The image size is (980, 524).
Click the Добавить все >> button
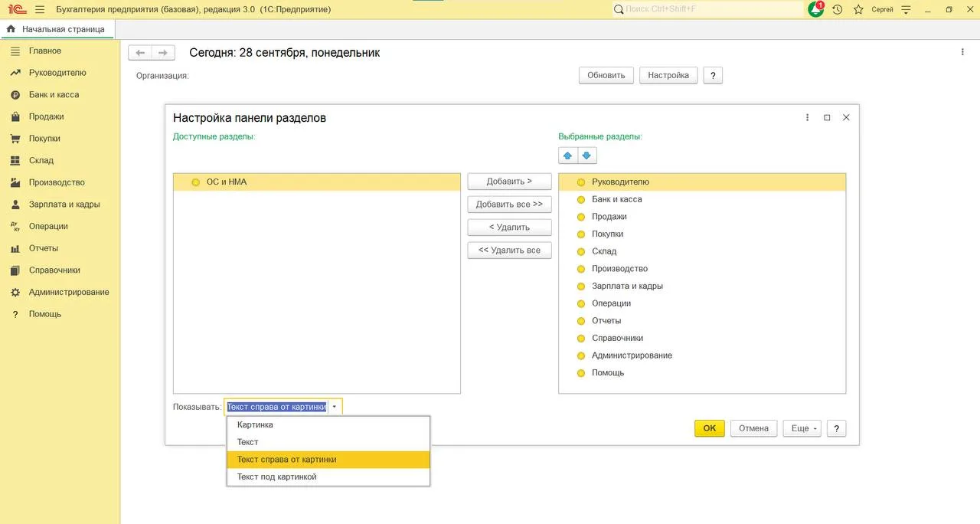coord(509,205)
